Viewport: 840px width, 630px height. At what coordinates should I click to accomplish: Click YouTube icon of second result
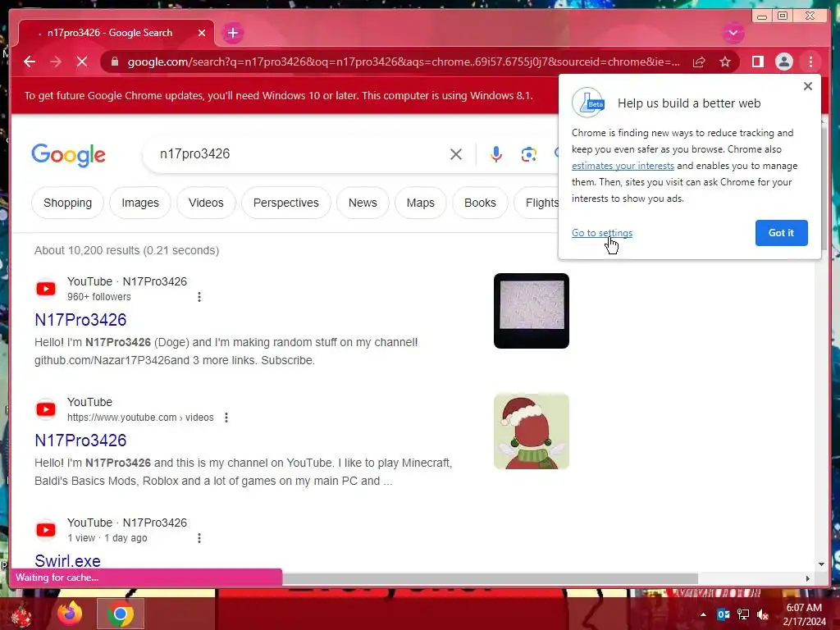coord(46,409)
